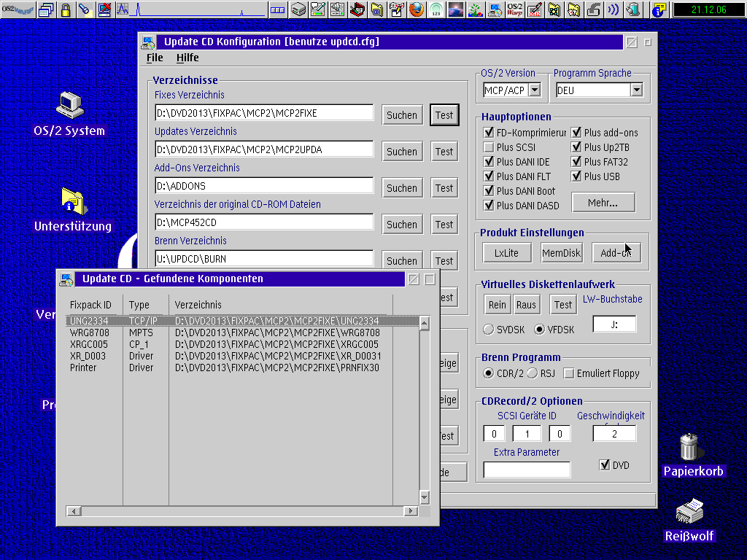Click the MemDisk button
Viewport: 747px width, 560px height.
561,253
